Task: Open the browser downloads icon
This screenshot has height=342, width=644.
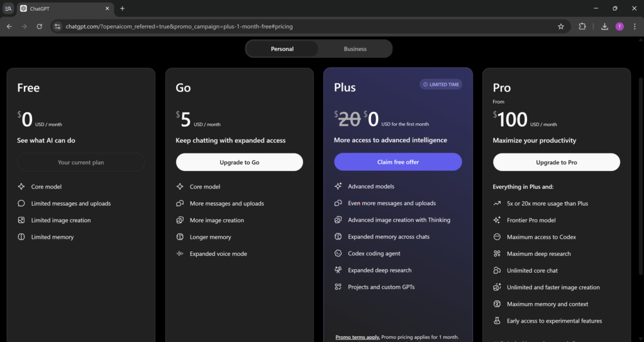Action: point(604,26)
